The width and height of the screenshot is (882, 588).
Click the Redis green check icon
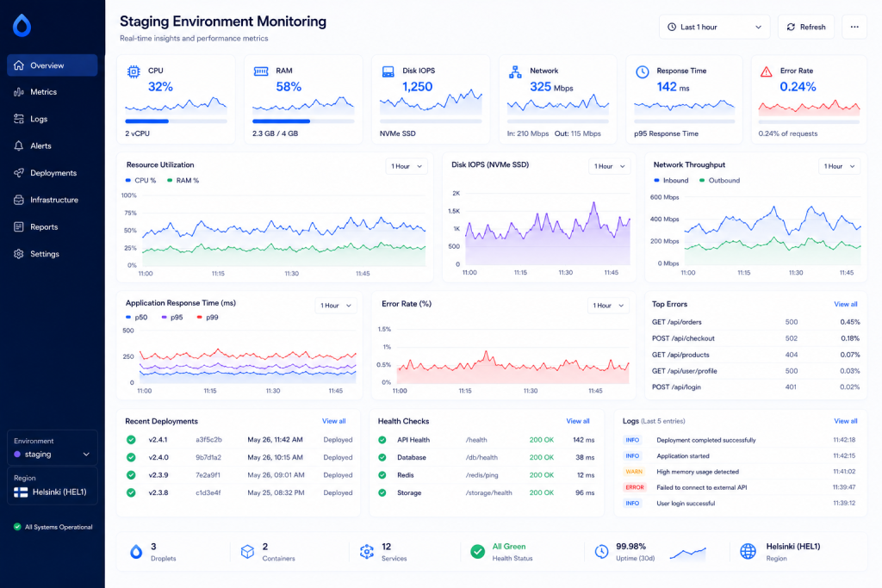click(x=382, y=475)
